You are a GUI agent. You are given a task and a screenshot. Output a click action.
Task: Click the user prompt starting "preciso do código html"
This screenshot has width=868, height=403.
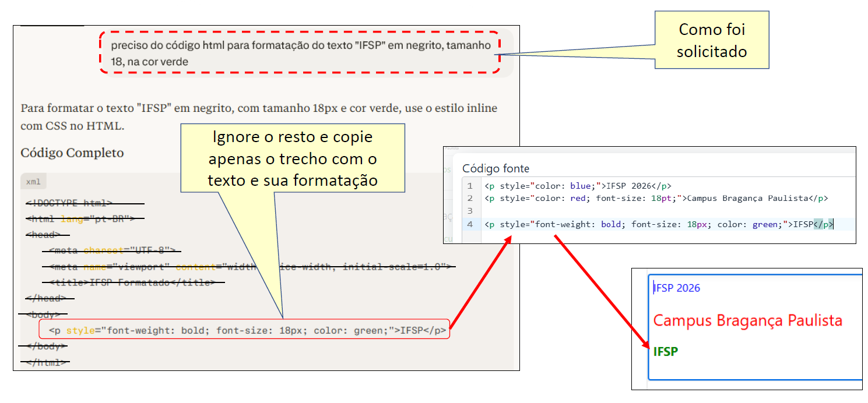301,53
